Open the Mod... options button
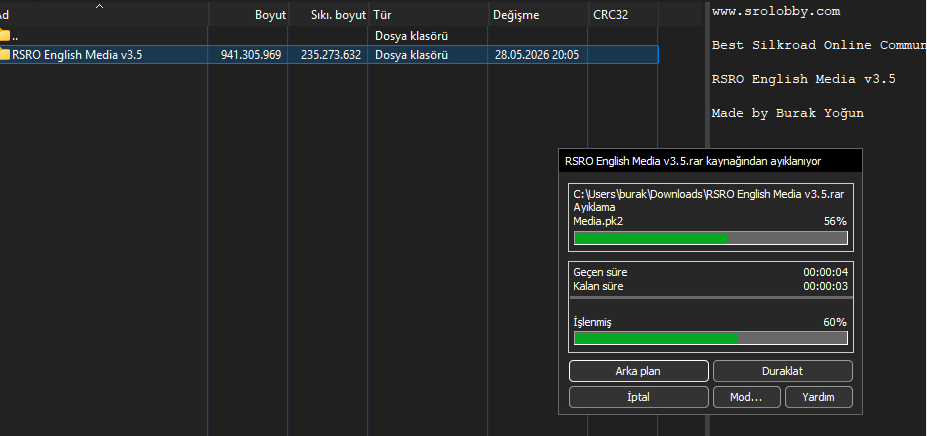The width and height of the screenshot is (927, 436). (x=747, y=397)
